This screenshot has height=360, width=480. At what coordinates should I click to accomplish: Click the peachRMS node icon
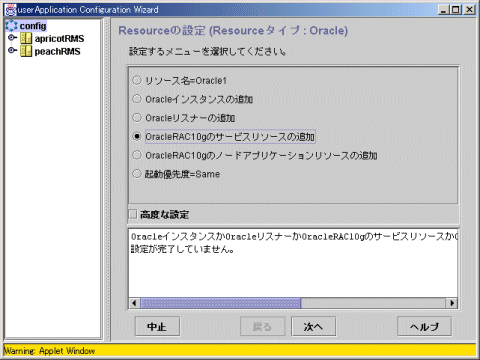click(26, 51)
